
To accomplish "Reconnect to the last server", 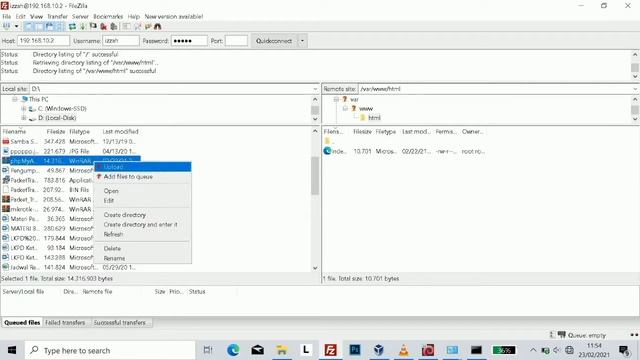I will click(114, 27).
